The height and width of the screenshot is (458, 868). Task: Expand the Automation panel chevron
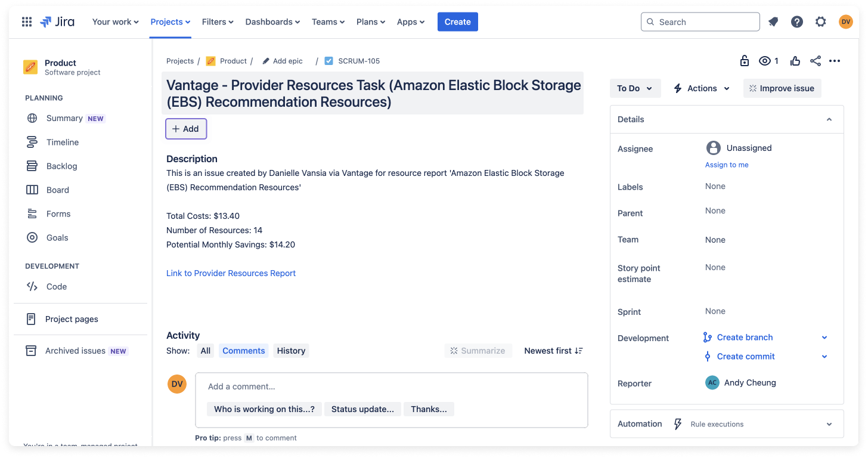(829, 424)
